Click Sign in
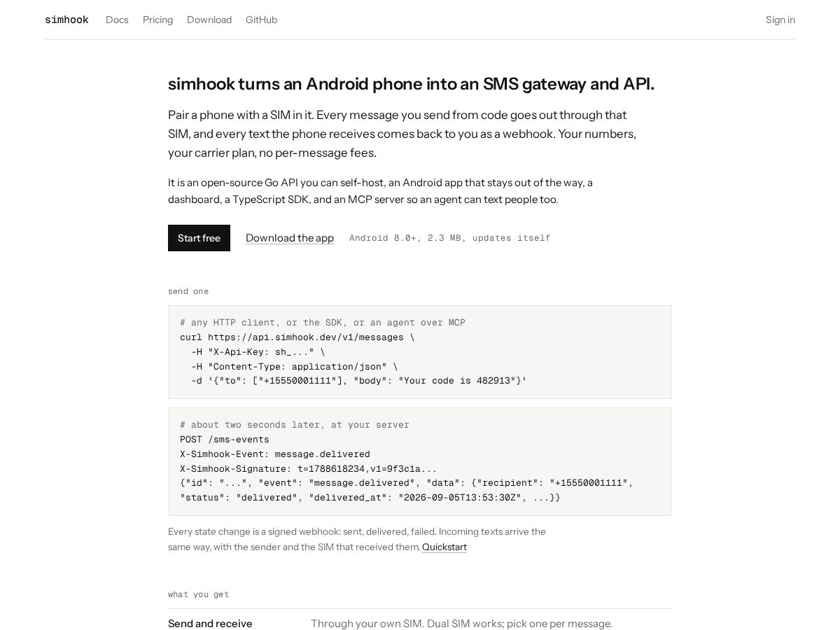Image resolution: width=840 pixels, height=630 pixels. click(x=780, y=20)
